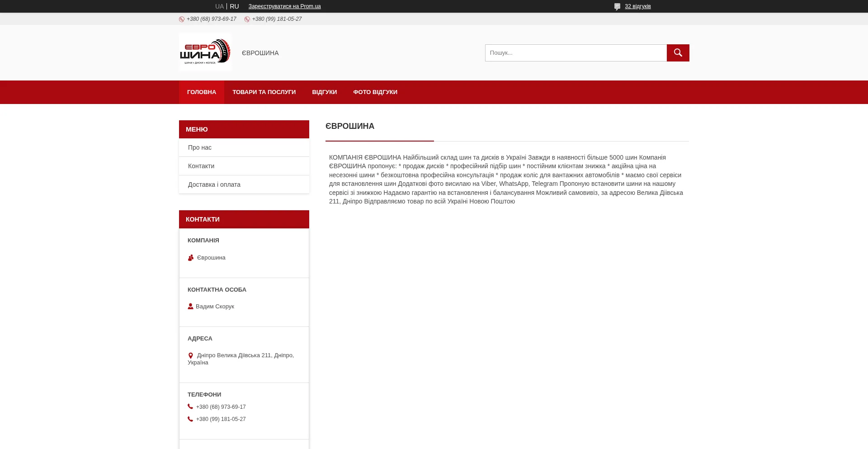This screenshot has height=449, width=868.
Task: Go to the Відгуки navigation tab
Action: tap(324, 92)
